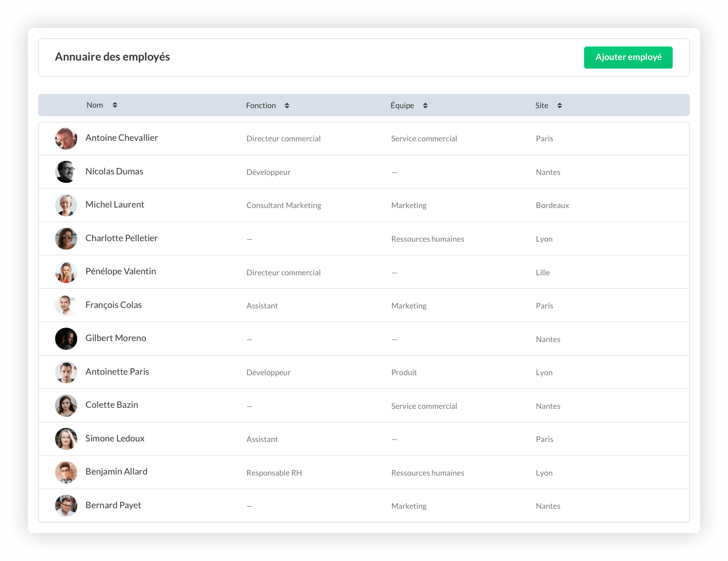This screenshot has height=561, width=728.
Task: Click François Colas's Assistant cell
Action: [262, 306]
